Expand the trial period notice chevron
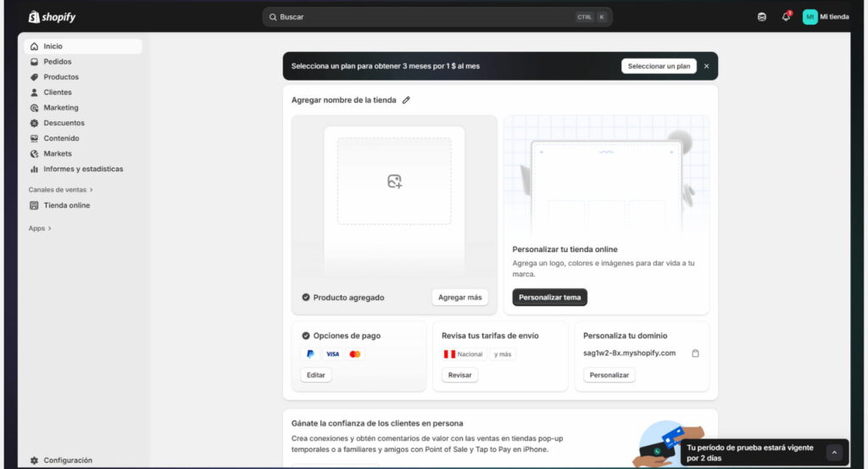Screen dimensions: 868x469 point(833,453)
